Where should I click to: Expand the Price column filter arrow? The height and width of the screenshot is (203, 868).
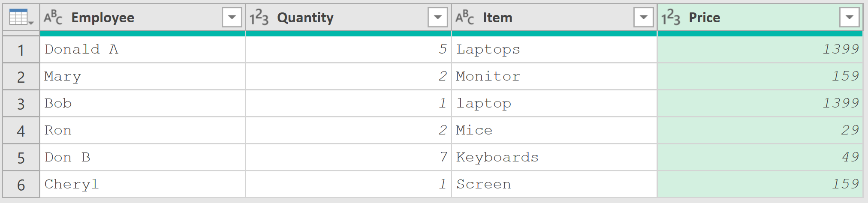point(850,18)
